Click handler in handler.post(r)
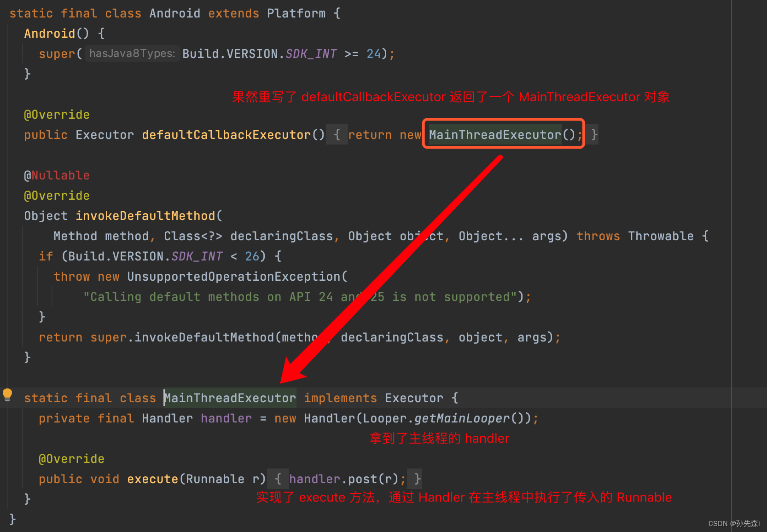The height and width of the screenshot is (532, 767). pos(315,479)
